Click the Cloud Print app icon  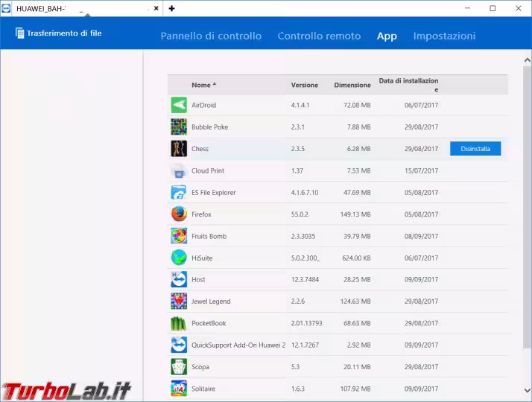(x=179, y=170)
